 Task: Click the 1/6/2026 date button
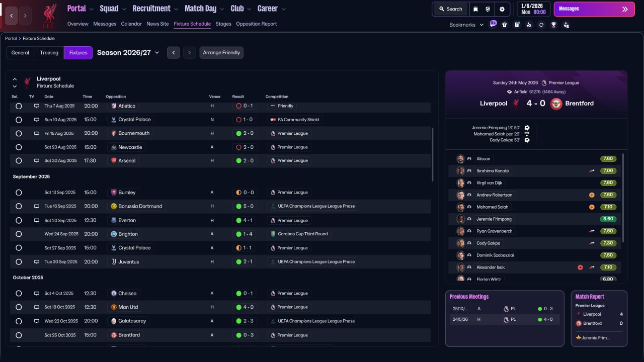tap(533, 9)
